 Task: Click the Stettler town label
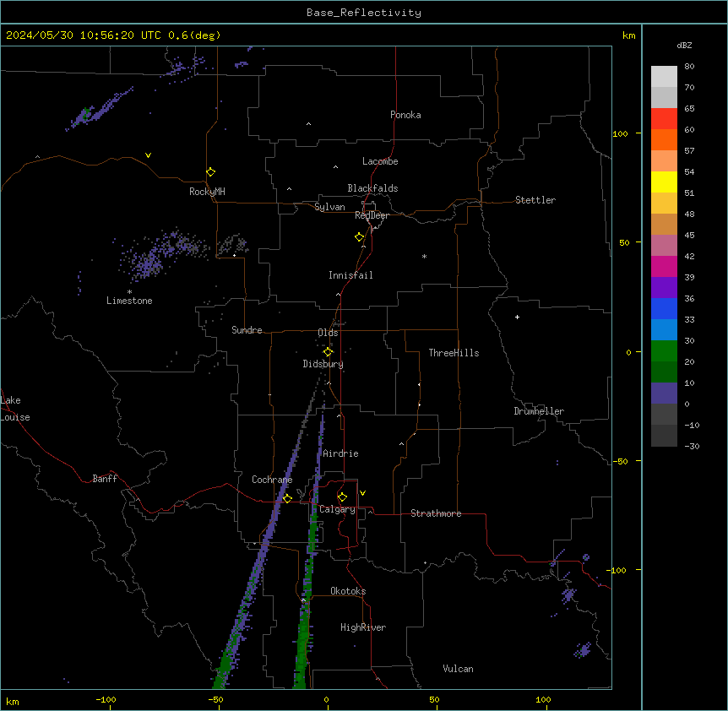click(x=535, y=200)
